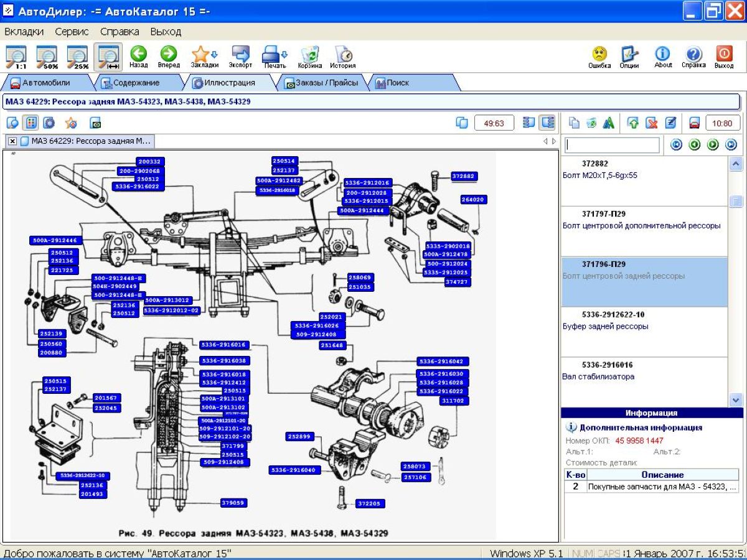Viewport: 747px width, 560px height.
Task: Close the МАЗ 64229 illustration document tab
Action: click(x=12, y=141)
